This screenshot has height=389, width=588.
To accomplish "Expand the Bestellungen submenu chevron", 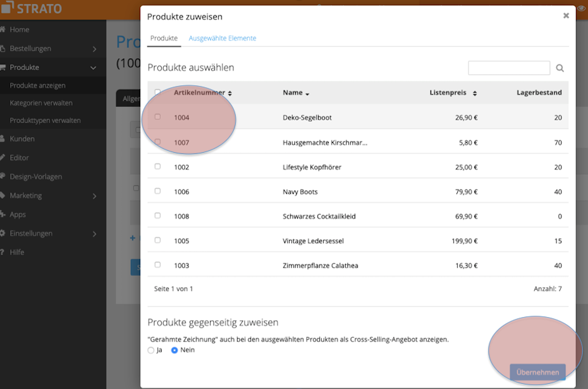I will click(94, 49).
